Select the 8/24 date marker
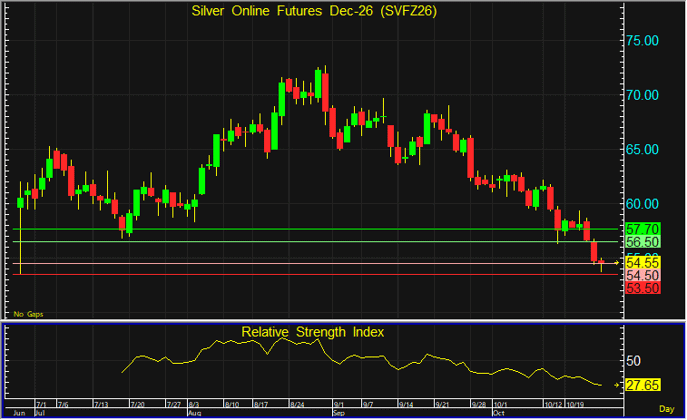This screenshot has height=420, width=687. (x=297, y=404)
